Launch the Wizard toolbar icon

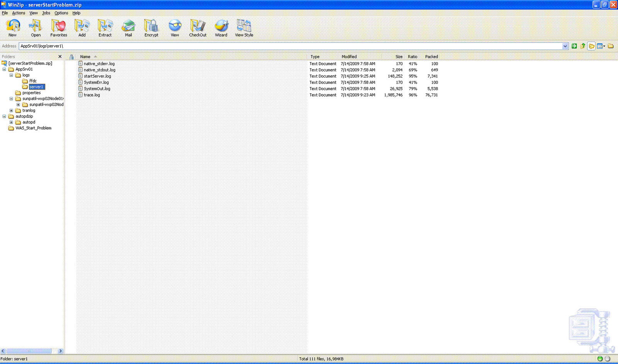point(221,25)
